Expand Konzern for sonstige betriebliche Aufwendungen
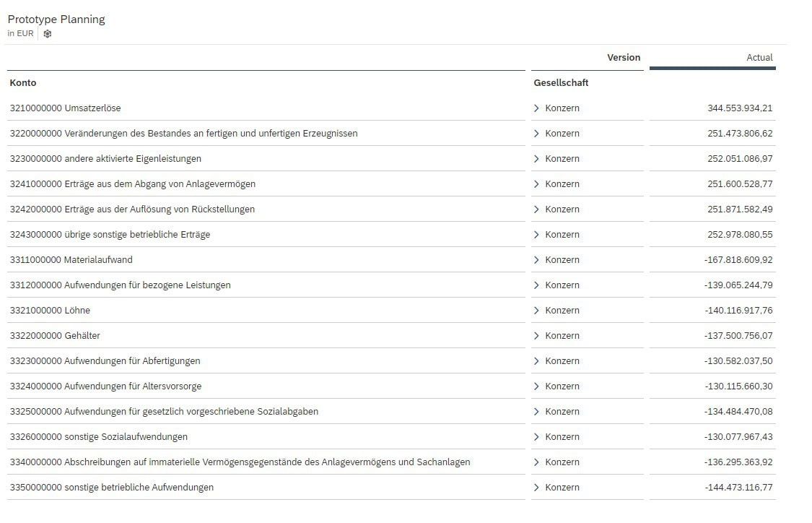 pos(536,488)
